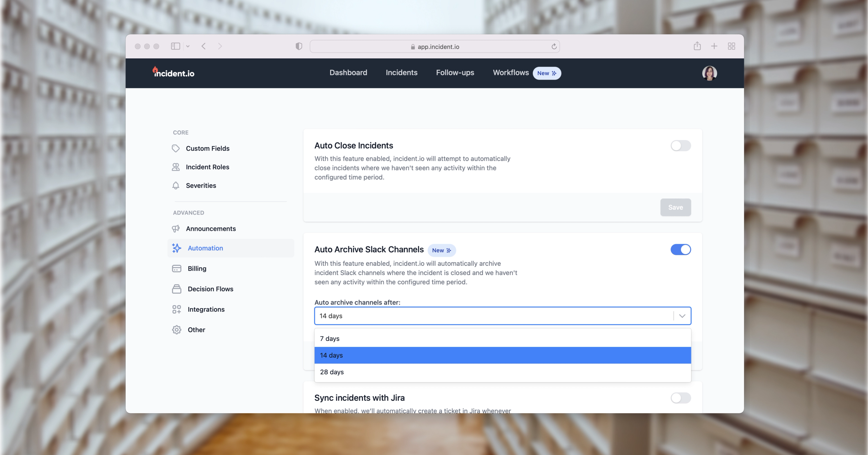Click the Severities bell icon
This screenshot has height=455, width=868.
(176, 185)
